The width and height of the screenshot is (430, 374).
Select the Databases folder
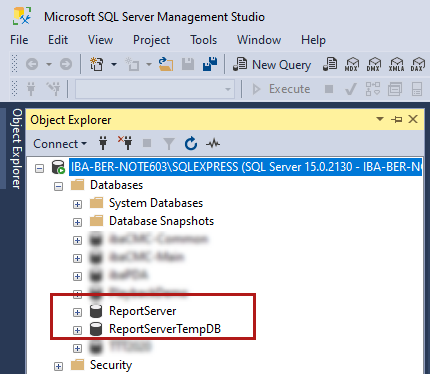coord(116,185)
